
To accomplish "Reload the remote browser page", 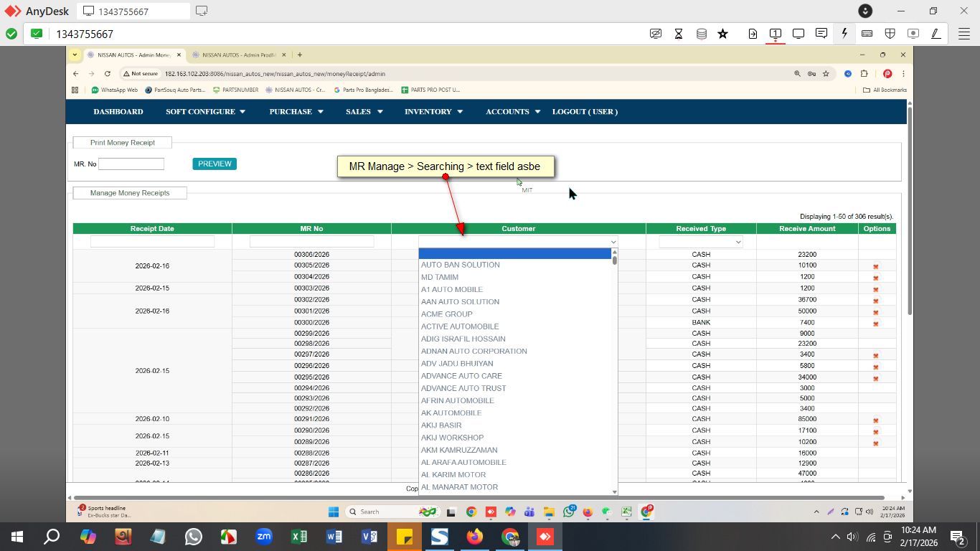I will click(x=108, y=73).
